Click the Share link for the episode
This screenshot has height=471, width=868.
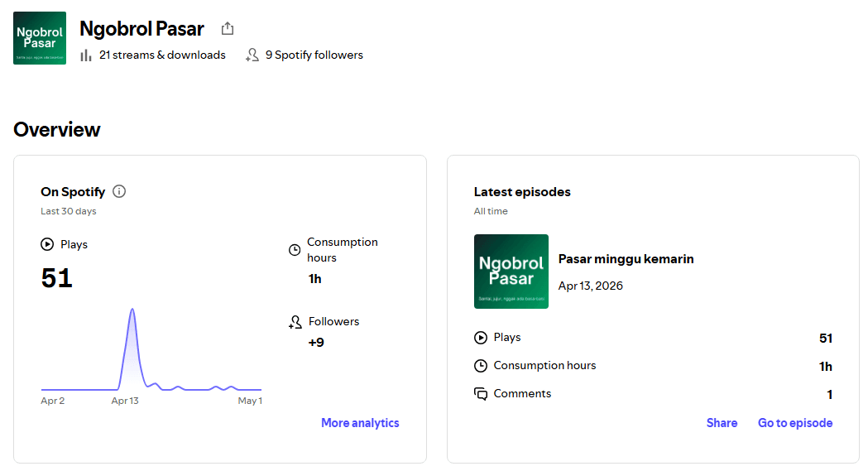point(722,423)
